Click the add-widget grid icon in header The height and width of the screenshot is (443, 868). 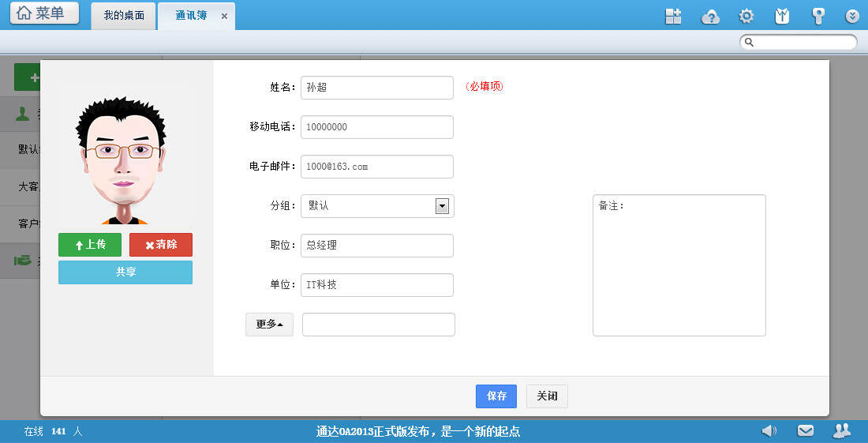[673, 17]
